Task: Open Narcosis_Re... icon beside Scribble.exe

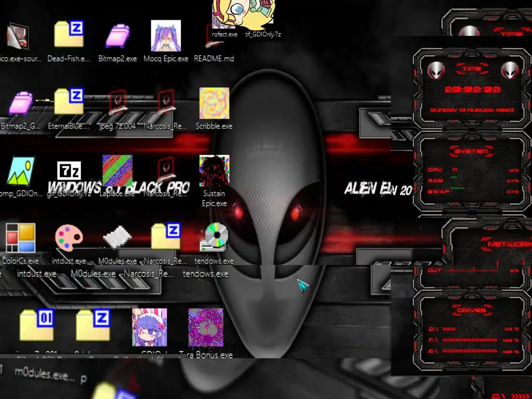Action: [166, 102]
